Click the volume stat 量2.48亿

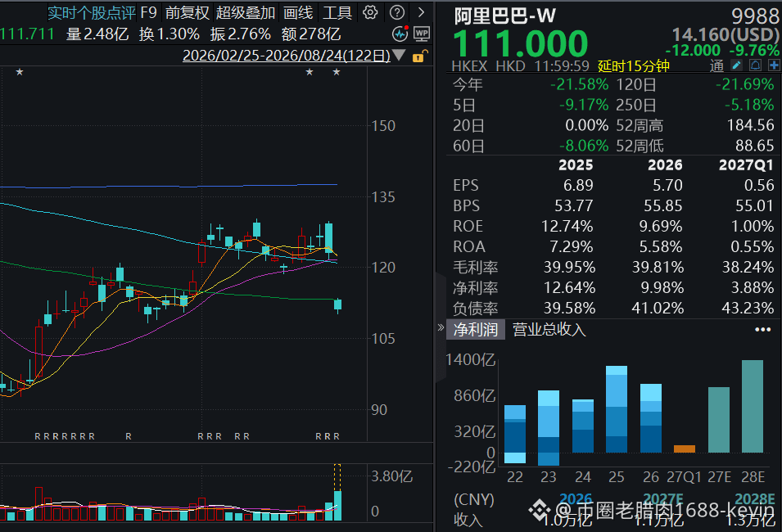click(97, 34)
